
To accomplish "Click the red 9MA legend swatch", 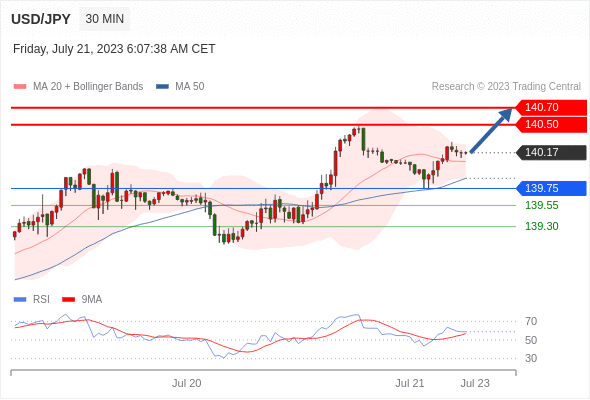I will coord(68,300).
